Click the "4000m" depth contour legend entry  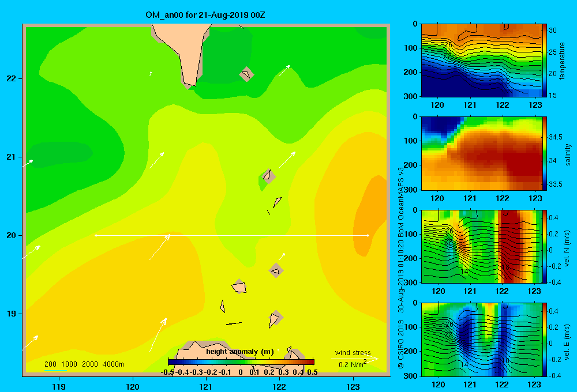(113, 364)
